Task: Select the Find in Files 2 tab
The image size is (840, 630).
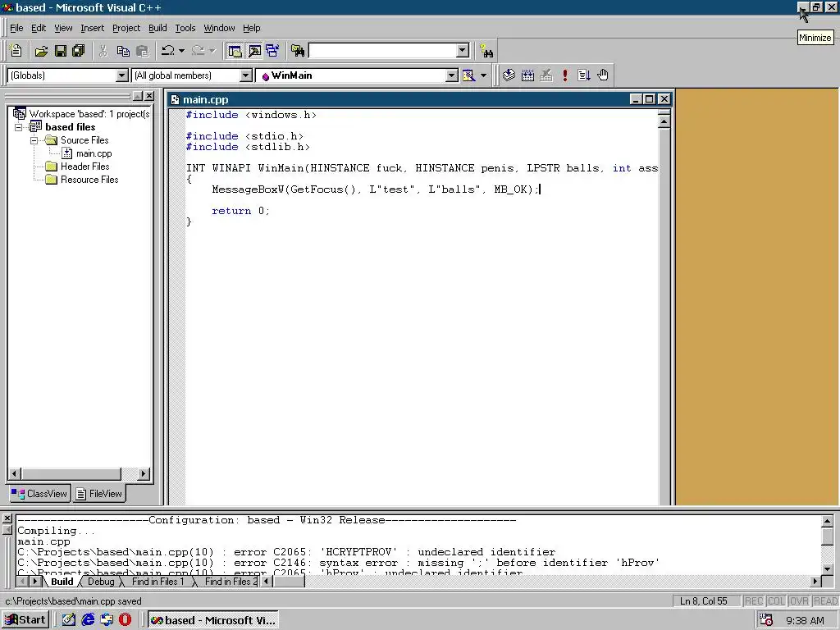Action: [x=231, y=582]
